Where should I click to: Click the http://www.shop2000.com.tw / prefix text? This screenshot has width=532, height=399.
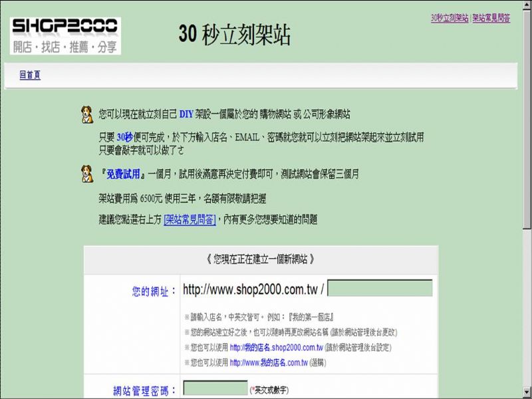click(x=253, y=289)
